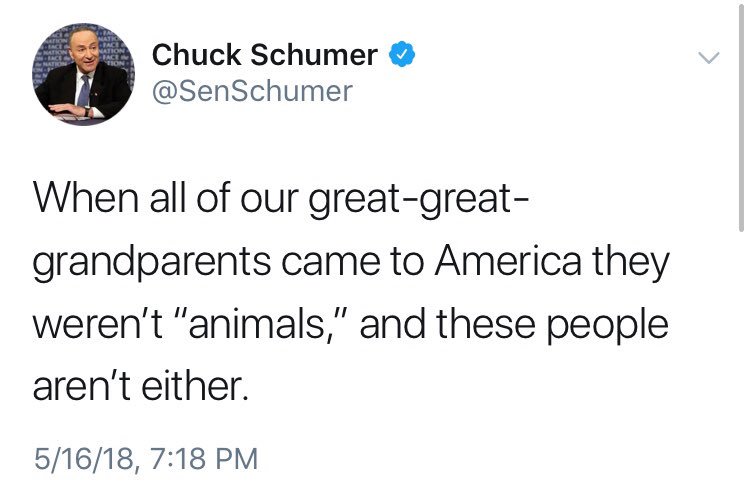
Task: Click "aren't either." on the last tweet line
Action: [x=139, y=385]
